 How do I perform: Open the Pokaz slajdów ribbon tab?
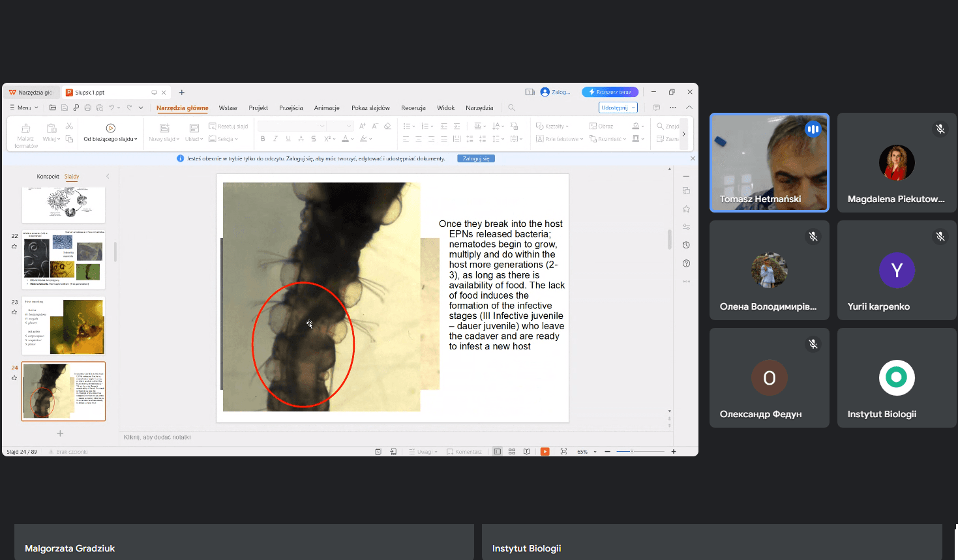pyautogui.click(x=370, y=108)
